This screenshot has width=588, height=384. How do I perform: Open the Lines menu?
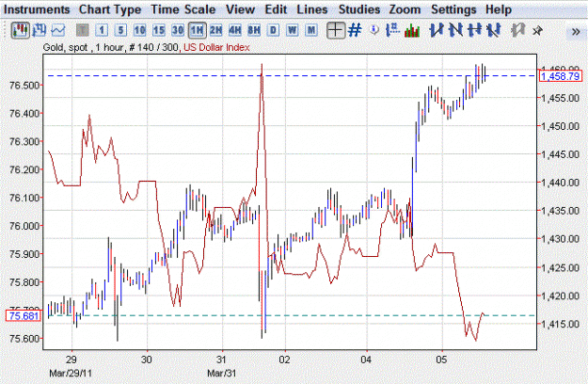coord(312,9)
